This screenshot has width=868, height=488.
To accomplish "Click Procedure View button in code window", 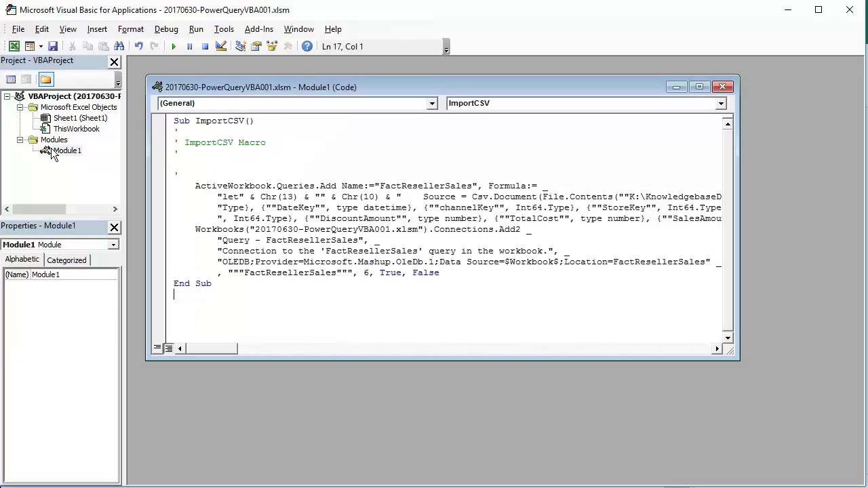I will click(157, 348).
